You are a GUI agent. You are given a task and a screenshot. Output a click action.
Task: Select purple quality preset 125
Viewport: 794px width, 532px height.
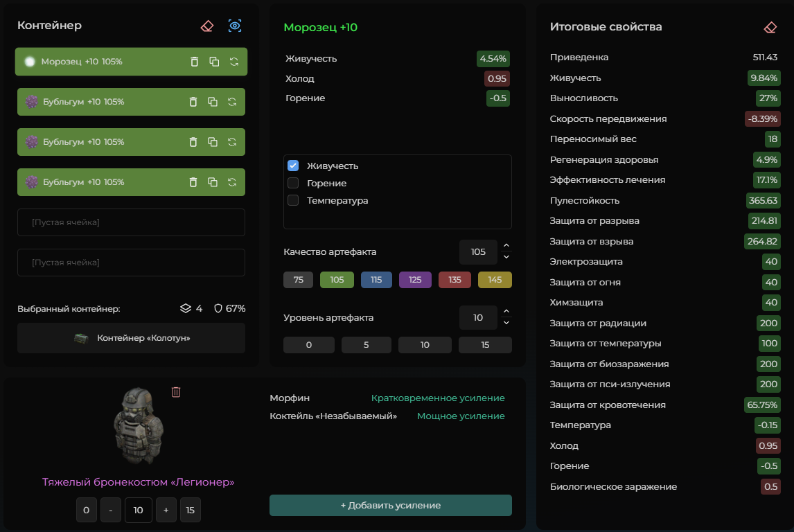tap(415, 279)
